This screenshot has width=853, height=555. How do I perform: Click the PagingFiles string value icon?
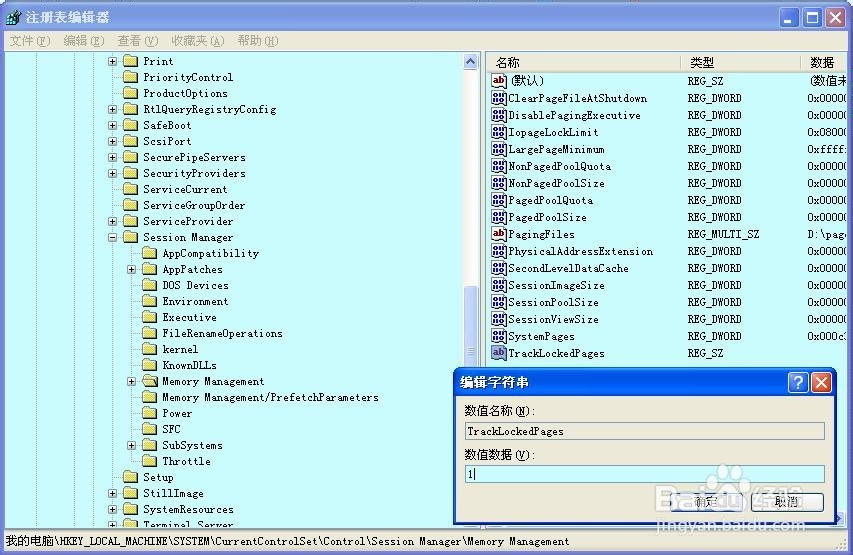(x=498, y=234)
